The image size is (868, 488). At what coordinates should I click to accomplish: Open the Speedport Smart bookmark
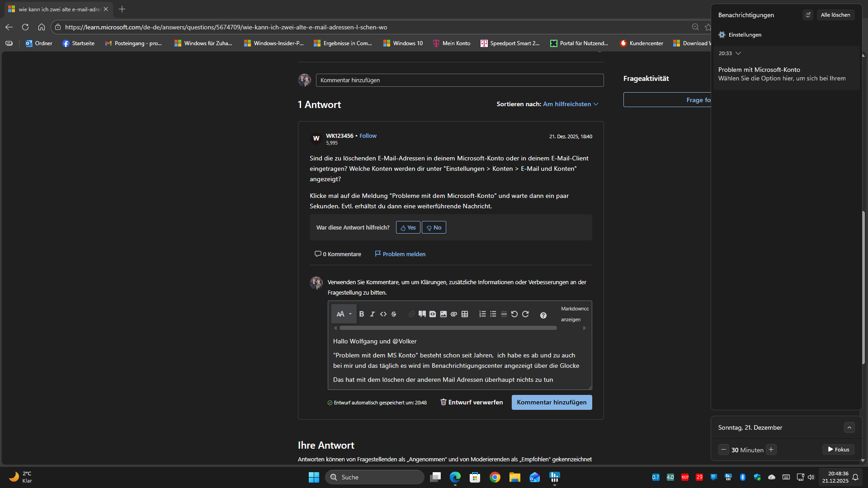click(x=510, y=43)
